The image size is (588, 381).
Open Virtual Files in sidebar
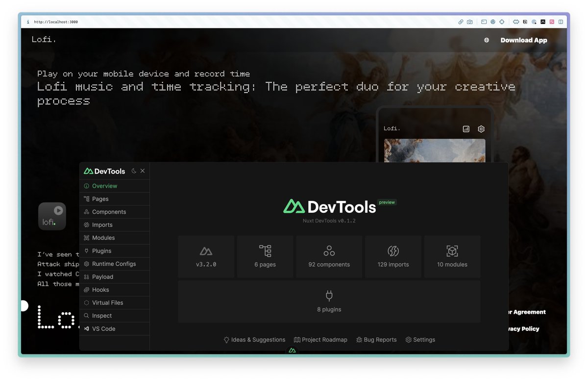[x=115, y=303]
